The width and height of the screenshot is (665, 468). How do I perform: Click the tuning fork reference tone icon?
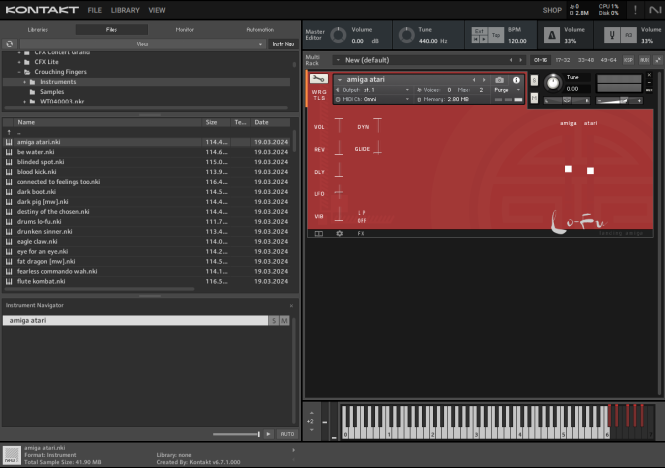tap(612, 35)
